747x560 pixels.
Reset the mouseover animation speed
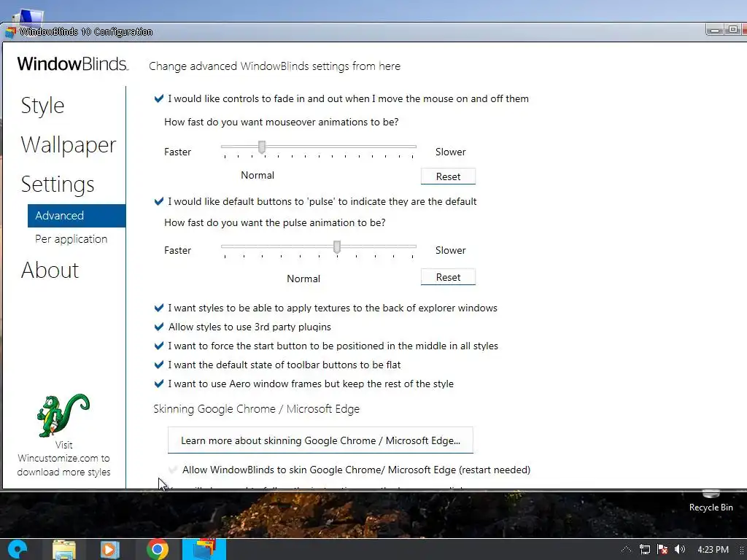coord(448,176)
